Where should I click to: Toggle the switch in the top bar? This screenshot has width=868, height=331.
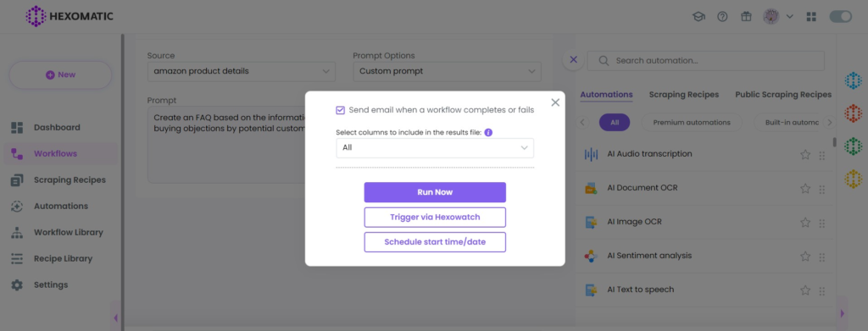pos(840,17)
